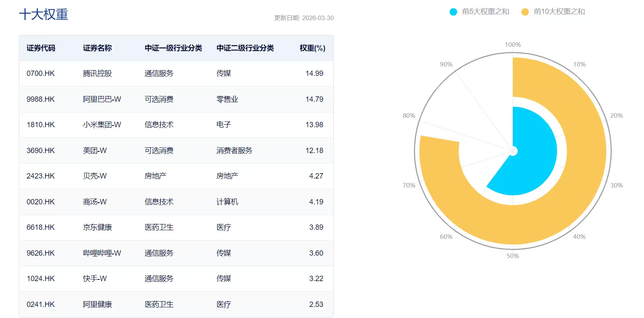Toggle the 前10大权重之和 legend item
This screenshot has width=644, height=318.
(x=553, y=12)
